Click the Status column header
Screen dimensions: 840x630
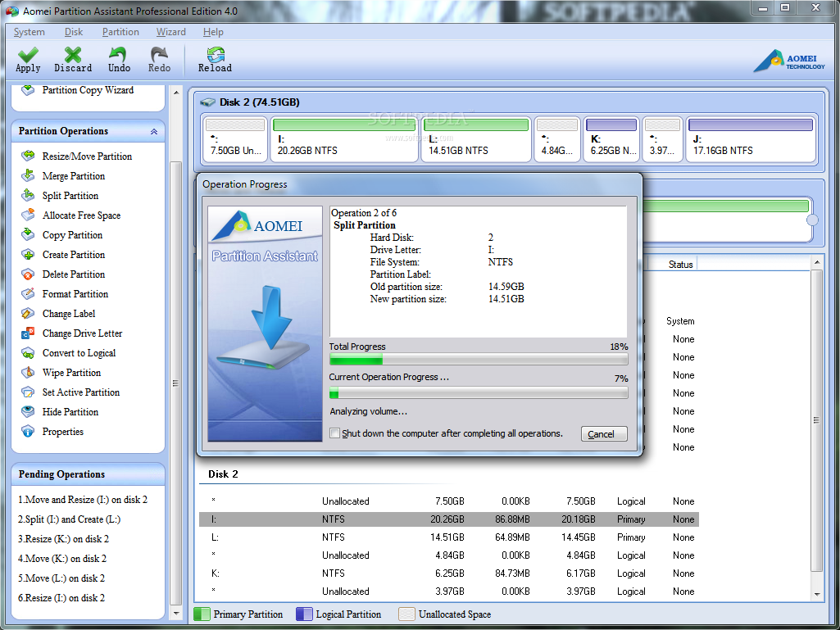pos(680,265)
